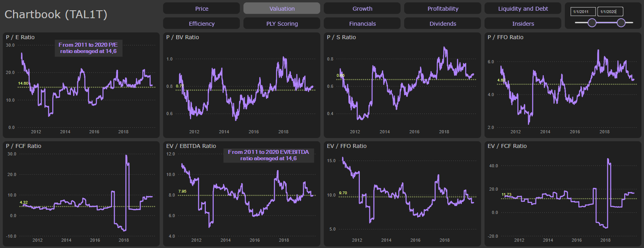Click the start date field 1/1/2011
The width and height of the screenshot is (644, 248).
[x=583, y=11]
